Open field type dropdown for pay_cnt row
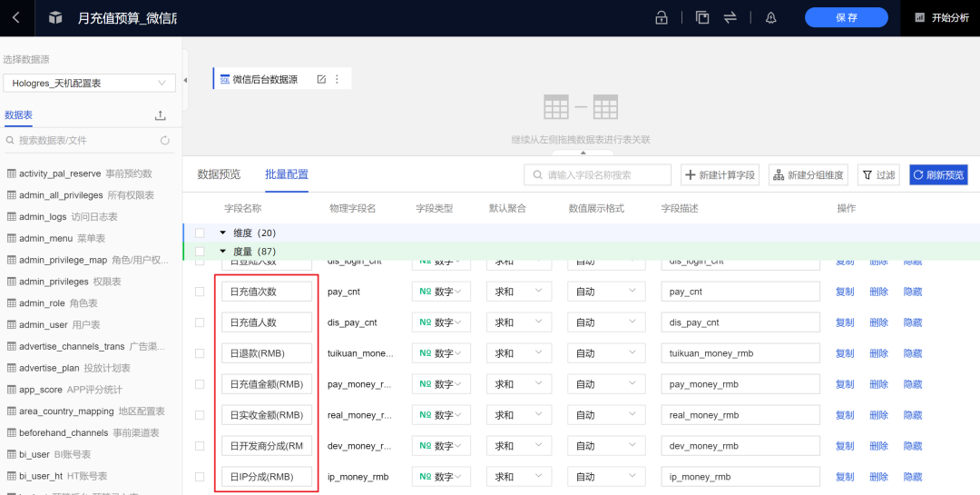The height and width of the screenshot is (495, 980). [441, 292]
